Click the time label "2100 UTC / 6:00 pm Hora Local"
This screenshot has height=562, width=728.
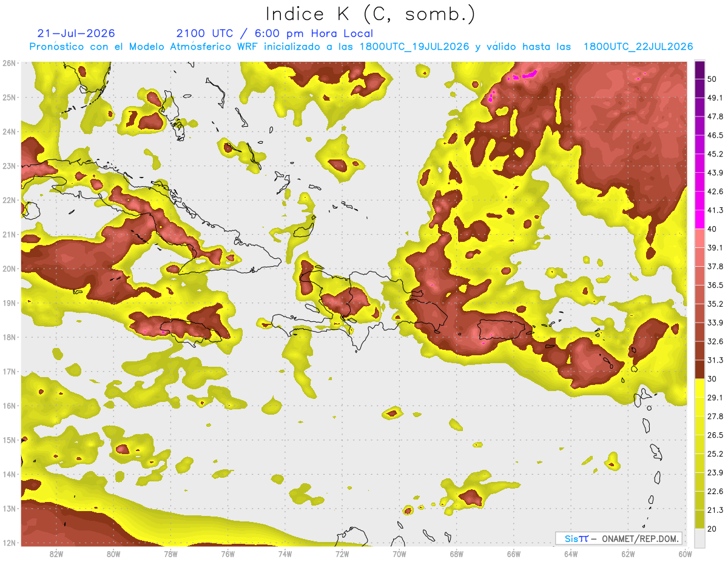point(275,33)
